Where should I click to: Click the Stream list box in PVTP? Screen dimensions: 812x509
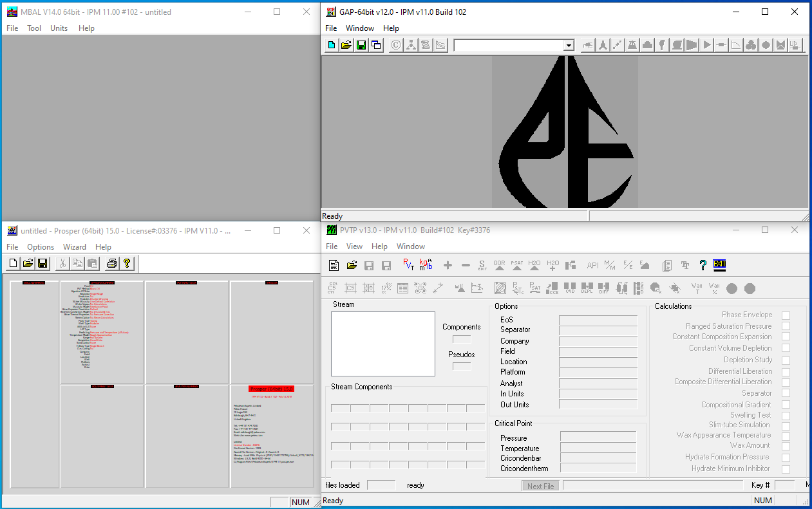(x=383, y=344)
